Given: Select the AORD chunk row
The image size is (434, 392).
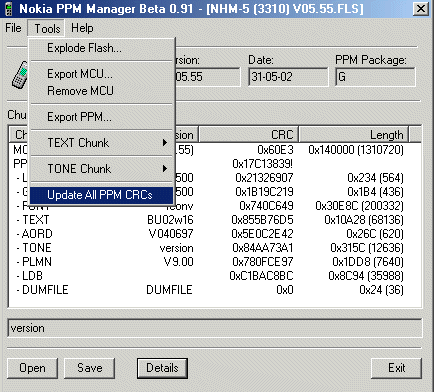Looking at the screenshot, I should [x=215, y=234].
